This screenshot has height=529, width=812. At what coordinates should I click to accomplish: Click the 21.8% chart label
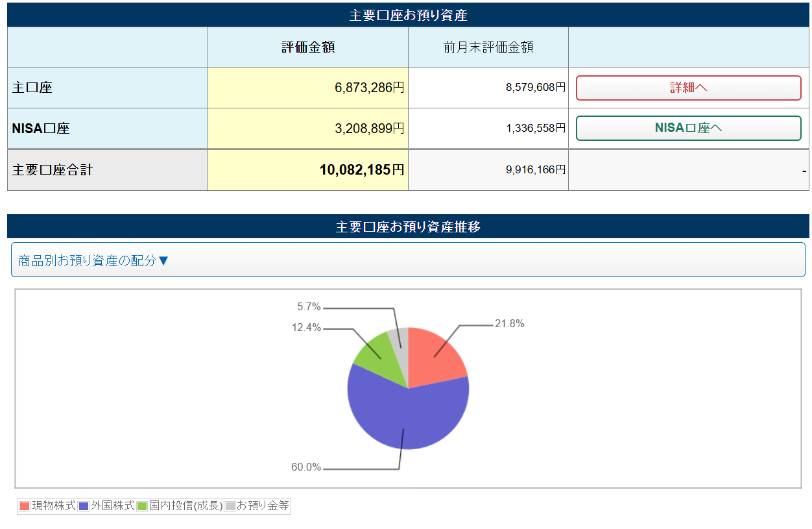click(x=509, y=324)
